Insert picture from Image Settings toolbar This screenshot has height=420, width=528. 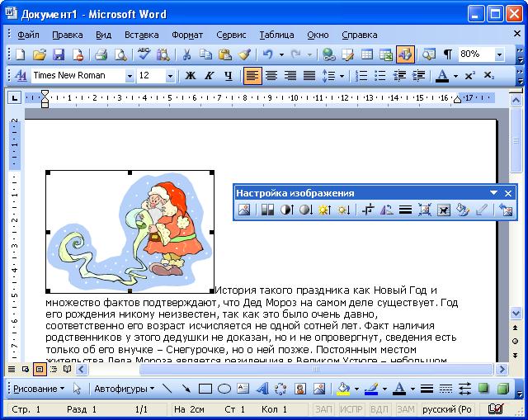tap(244, 210)
